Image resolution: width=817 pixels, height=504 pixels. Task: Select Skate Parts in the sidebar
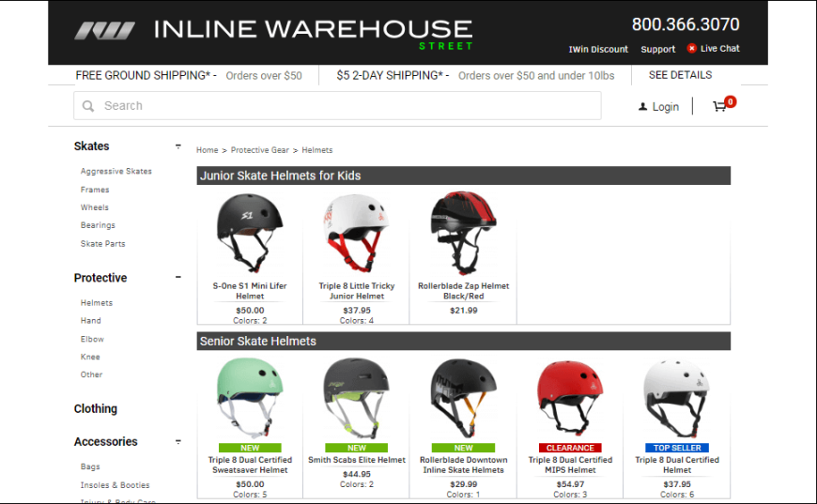102,244
